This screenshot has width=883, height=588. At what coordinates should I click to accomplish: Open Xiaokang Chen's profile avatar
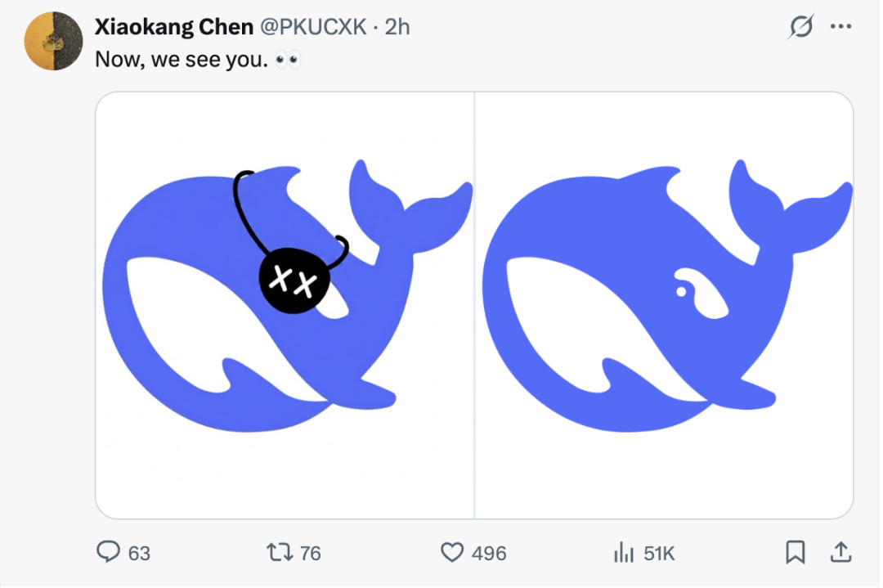[x=53, y=41]
